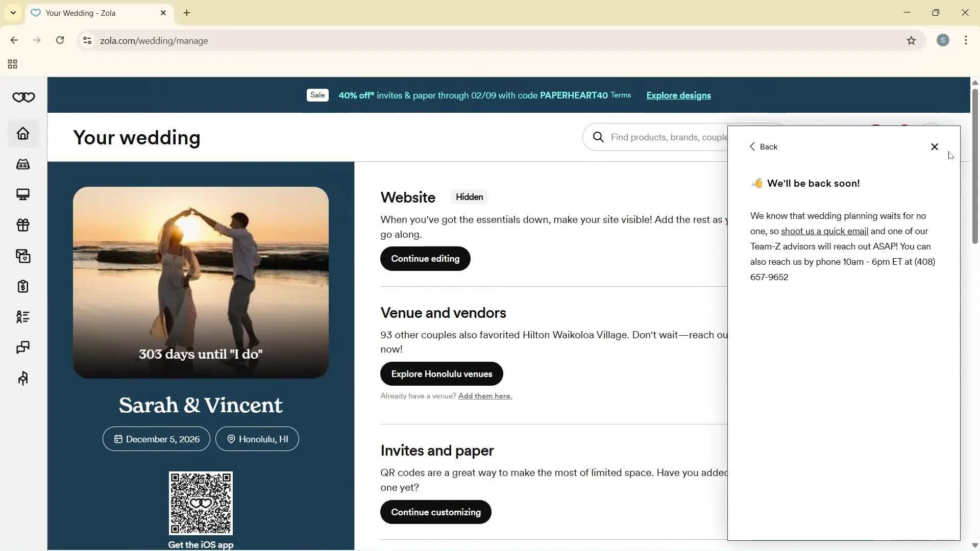Open invites via the envelope icon
Viewport: 980px width, 551px height.
(x=22, y=256)
